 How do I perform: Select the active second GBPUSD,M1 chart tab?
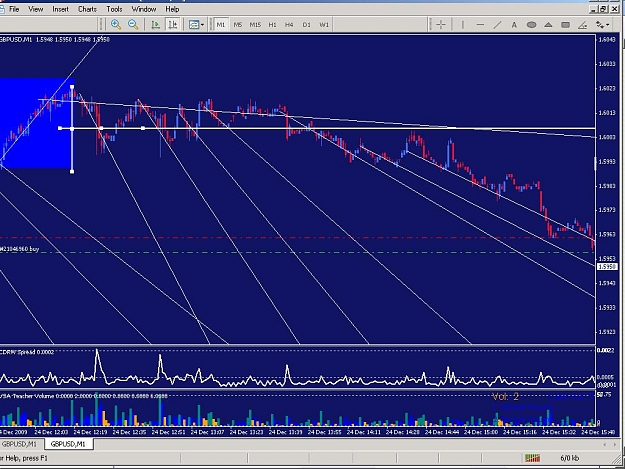tap(68, 443)
